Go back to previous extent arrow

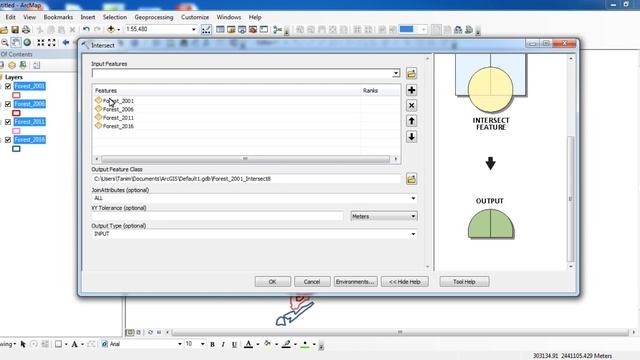pyautogui.click(x=66, y=42)
